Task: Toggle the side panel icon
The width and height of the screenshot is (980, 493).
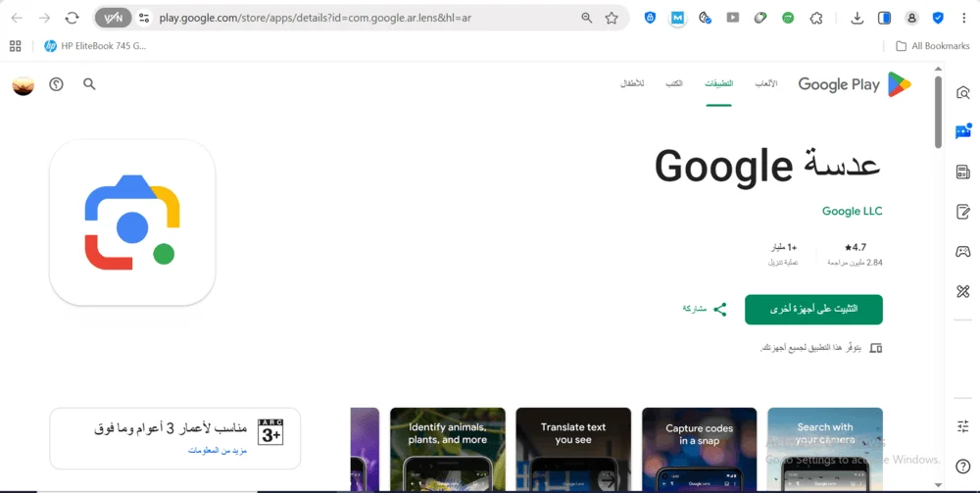Action: coord(884,18)
